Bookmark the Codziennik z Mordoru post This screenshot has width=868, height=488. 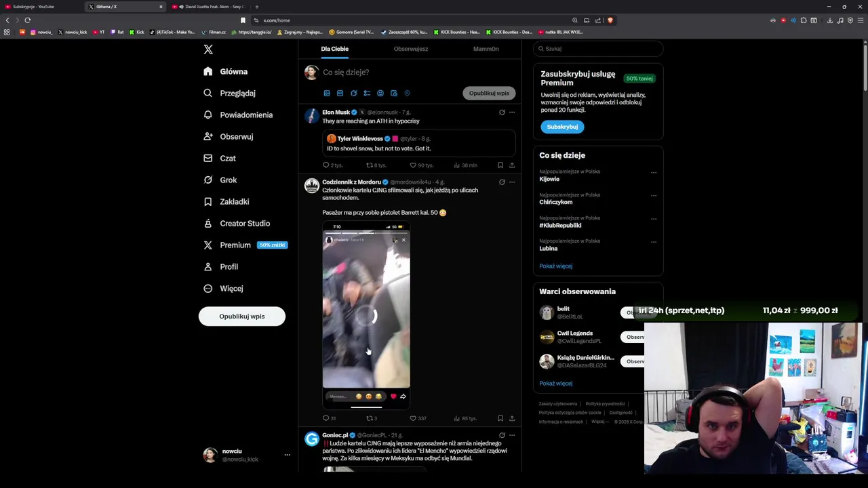click(500, 418)
